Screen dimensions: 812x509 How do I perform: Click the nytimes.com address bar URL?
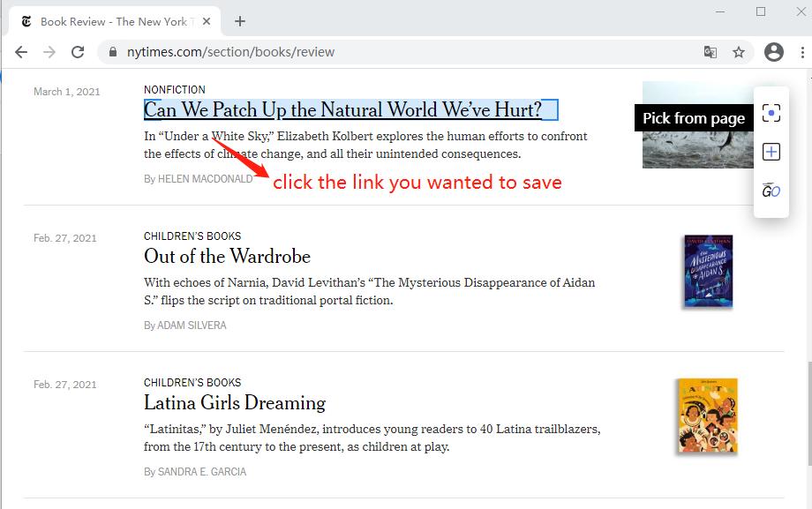pos(230,52)
